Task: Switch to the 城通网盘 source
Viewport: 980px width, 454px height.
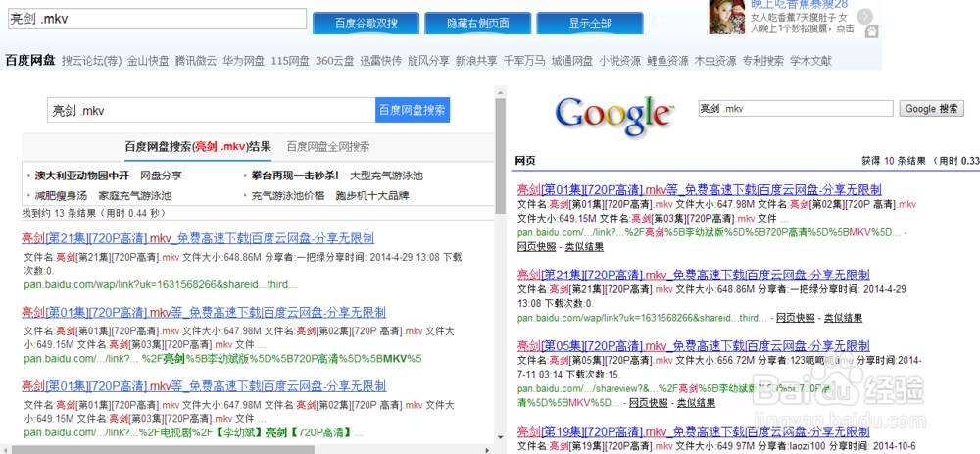Action: (x=572, y=61)
